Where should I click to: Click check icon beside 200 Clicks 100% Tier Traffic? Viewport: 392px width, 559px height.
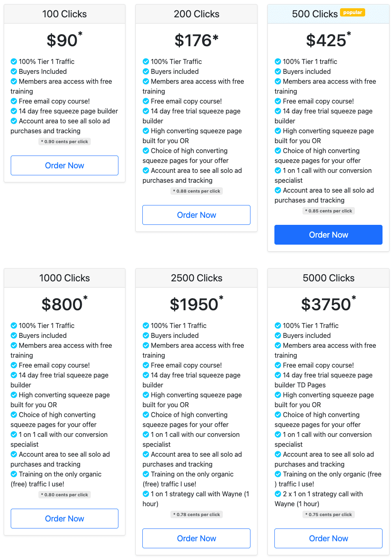click(x=146, y=61)
